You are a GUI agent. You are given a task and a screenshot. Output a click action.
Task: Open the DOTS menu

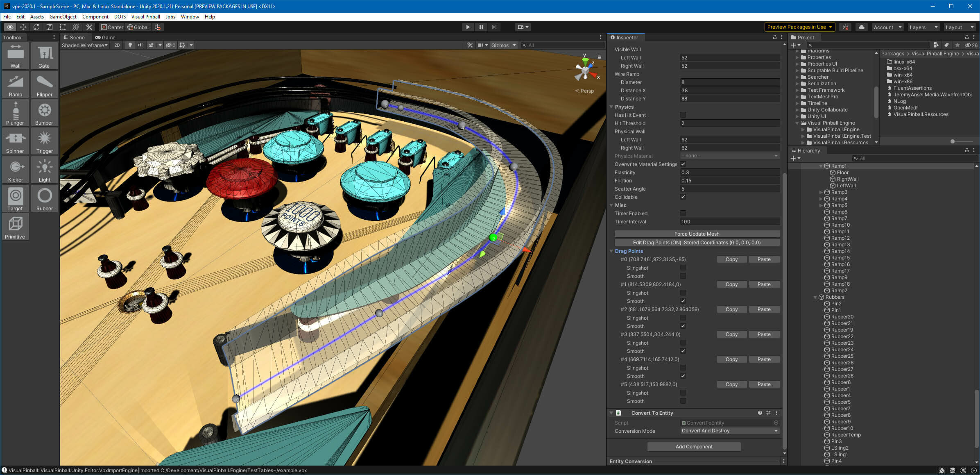coord(120,17)
